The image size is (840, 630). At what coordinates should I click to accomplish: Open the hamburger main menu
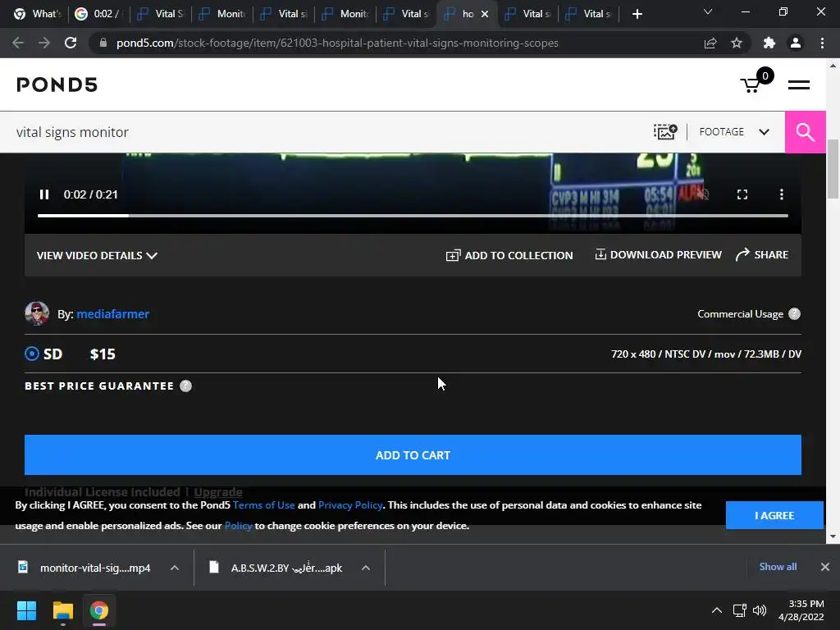tap(798, 84)
